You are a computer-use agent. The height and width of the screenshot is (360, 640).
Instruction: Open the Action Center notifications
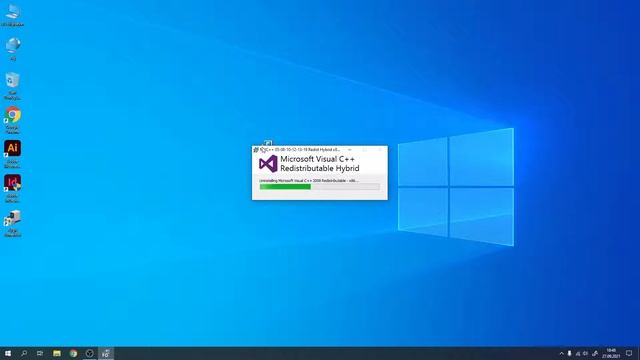click(x=629, y=353)
